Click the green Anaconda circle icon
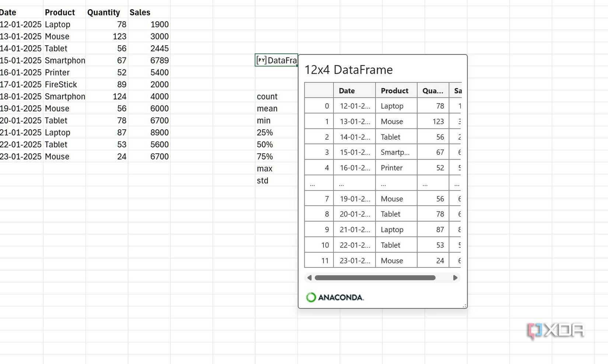 (311, 297)
